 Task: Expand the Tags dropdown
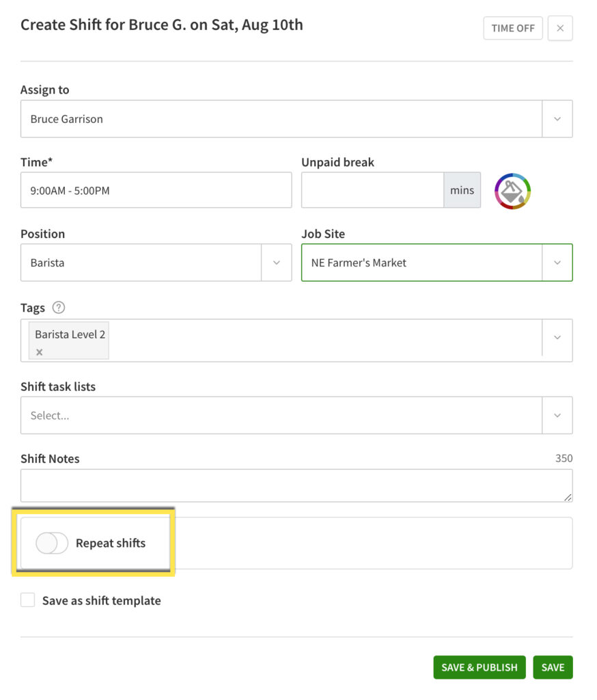point(558,338)
